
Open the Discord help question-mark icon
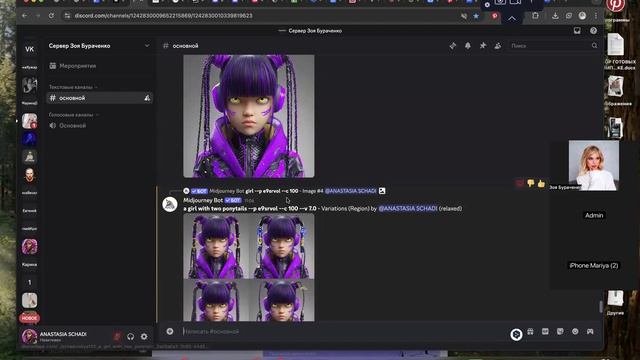593,31
